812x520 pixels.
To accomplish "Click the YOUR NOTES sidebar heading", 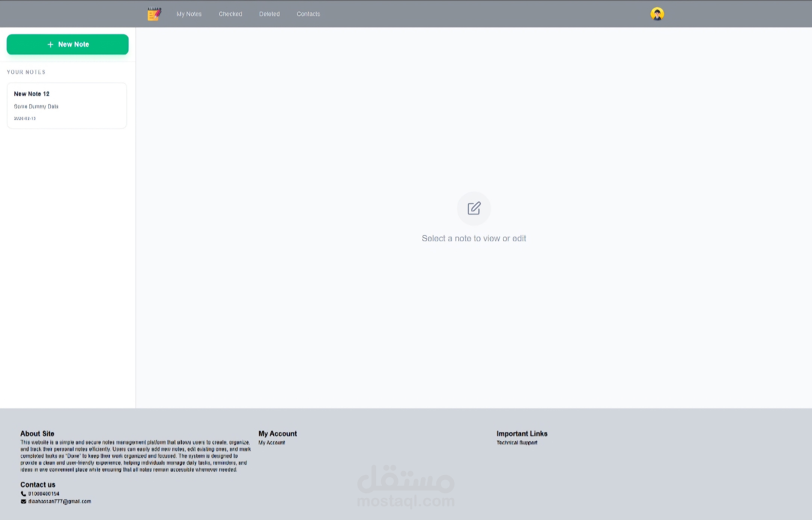I will pos(26,72).
